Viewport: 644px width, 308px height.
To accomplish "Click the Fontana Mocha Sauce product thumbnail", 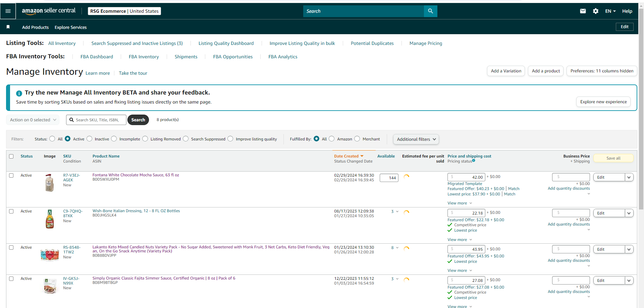I will 50,183.
